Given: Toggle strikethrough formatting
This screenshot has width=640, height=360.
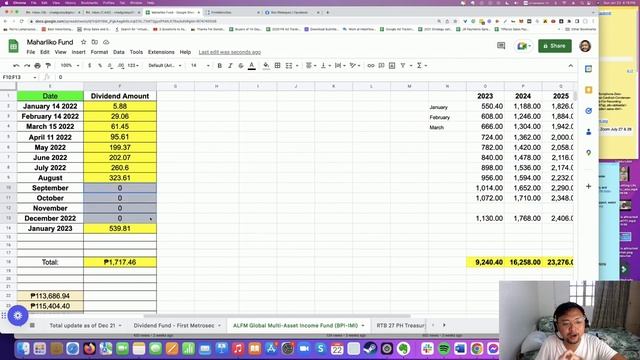Looking at the screenshot, I should click(241, 66).
